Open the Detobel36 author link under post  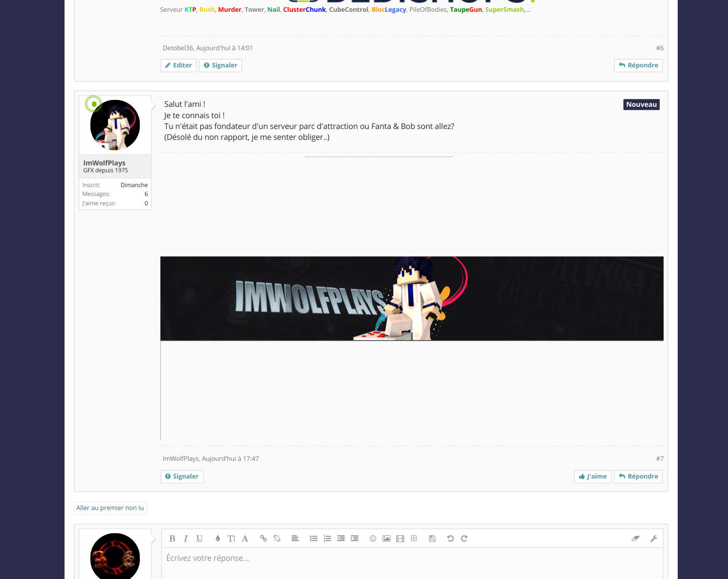[x=178, y=48]
